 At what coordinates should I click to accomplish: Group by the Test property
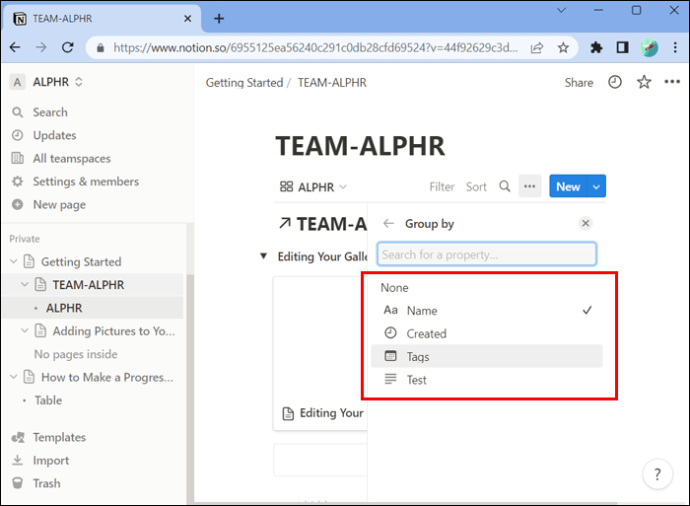[x=487, y=380]
